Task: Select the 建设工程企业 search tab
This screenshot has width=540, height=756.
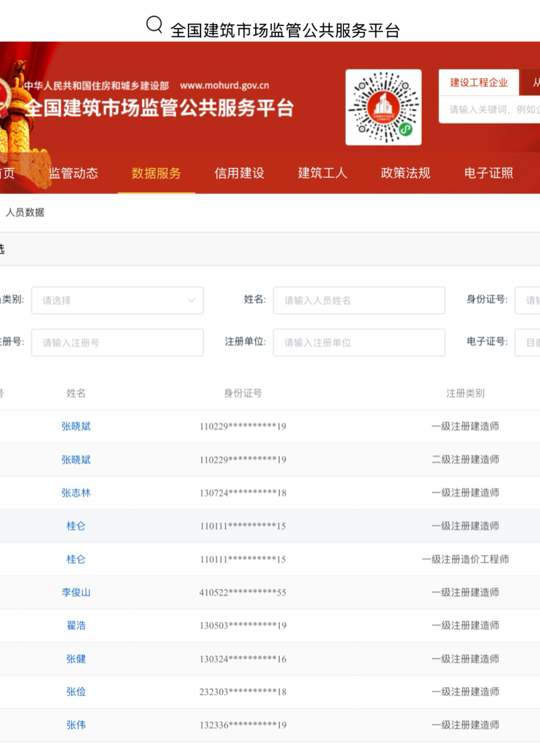Action: point(479,82)
